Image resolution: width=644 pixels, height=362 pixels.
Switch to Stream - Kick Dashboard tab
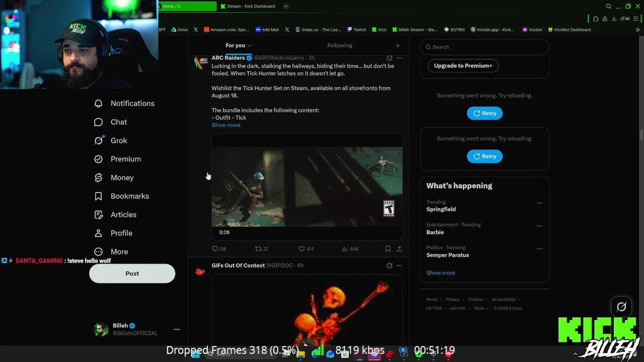pyautogui.click(x=248, y=6)
